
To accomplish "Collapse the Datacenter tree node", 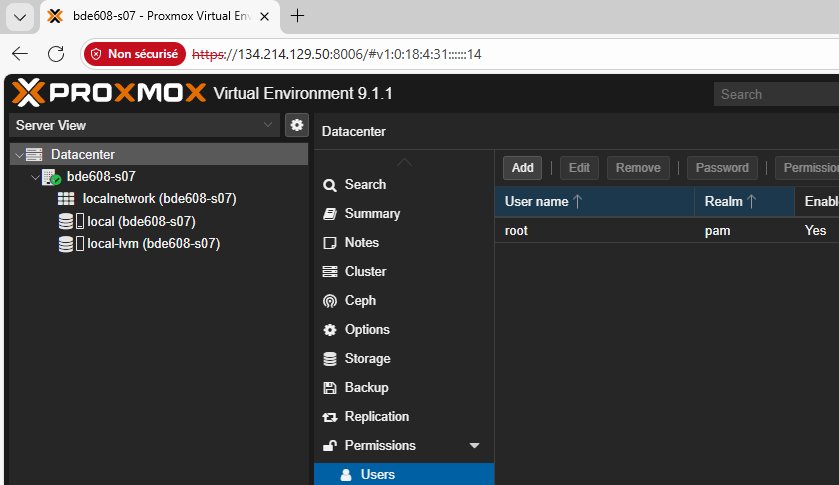I will (x=20, y=155).
